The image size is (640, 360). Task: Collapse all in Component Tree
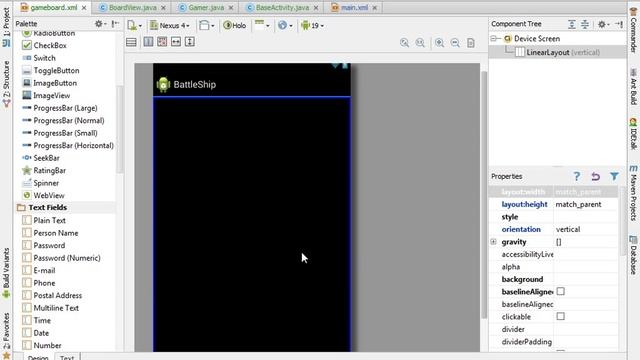585,24
